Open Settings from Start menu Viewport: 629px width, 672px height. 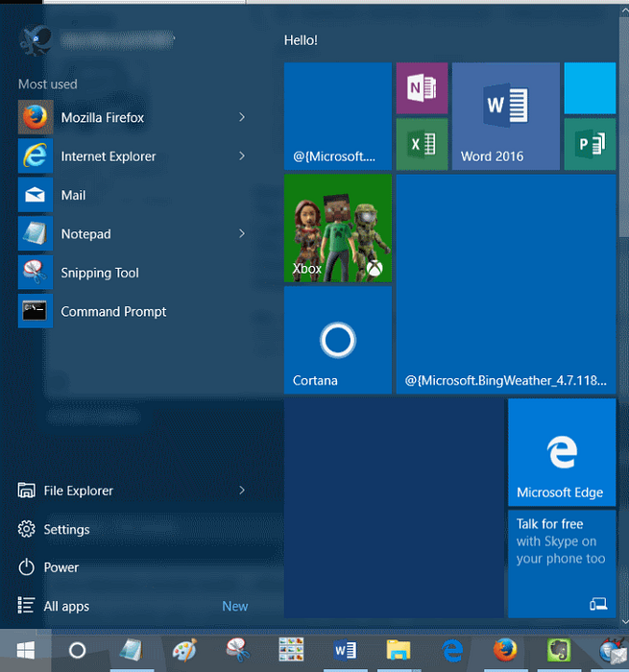click(x=66, y=530)
